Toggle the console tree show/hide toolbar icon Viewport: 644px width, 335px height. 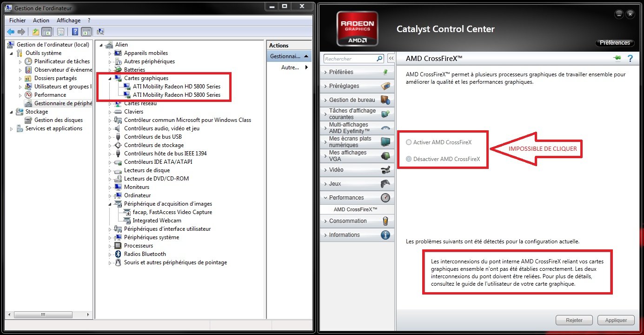tap(46, 32)
